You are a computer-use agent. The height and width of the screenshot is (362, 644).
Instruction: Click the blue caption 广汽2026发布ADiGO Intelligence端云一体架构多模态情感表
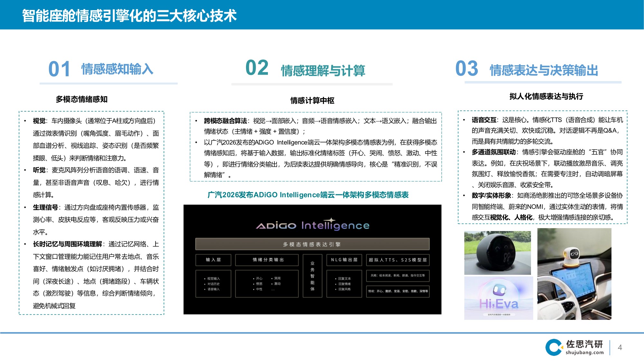[x=308, y=195]
